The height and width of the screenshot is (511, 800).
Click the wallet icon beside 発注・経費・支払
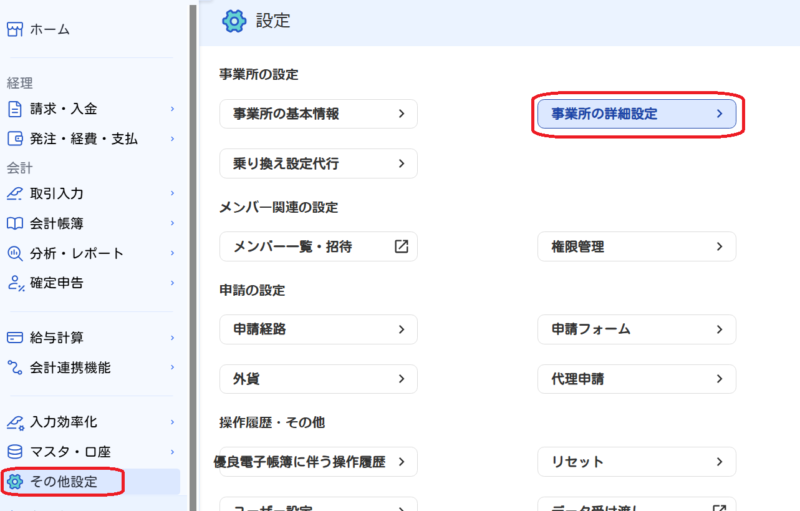coord(15,138)
